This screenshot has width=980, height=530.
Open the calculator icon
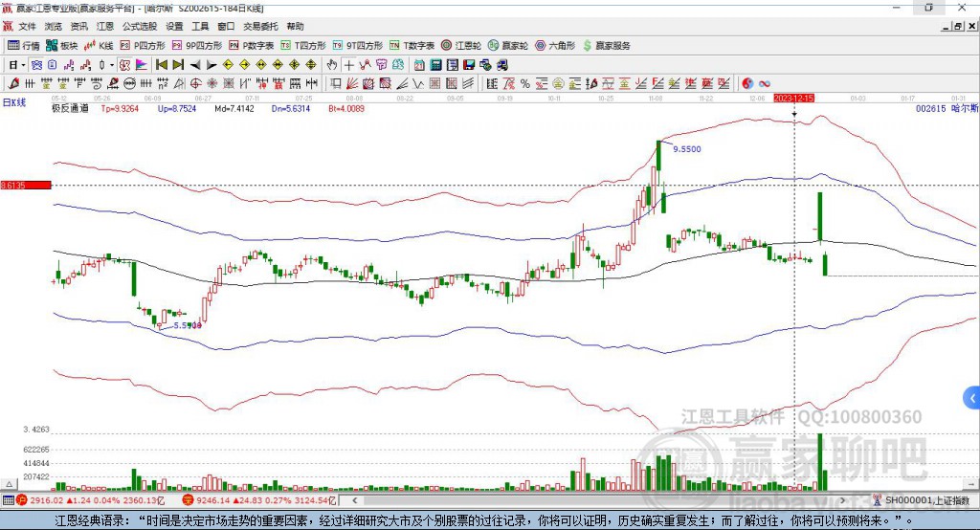click(435, 65)
